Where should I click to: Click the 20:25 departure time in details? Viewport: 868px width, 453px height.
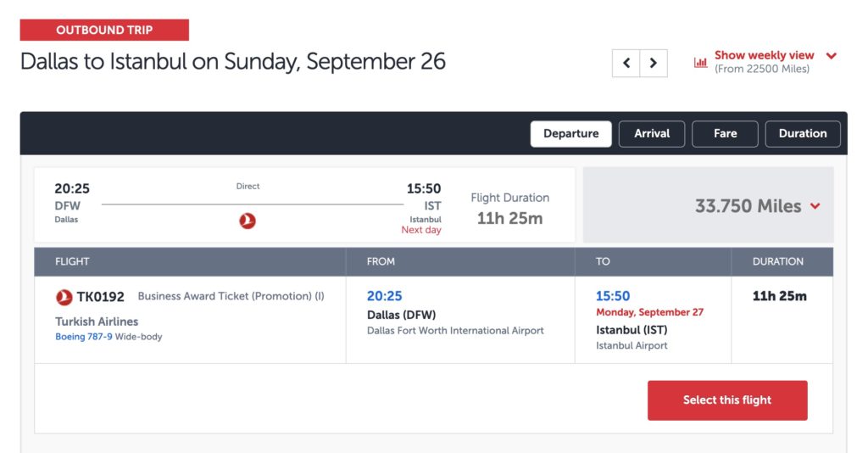click(x=384, y=296)
